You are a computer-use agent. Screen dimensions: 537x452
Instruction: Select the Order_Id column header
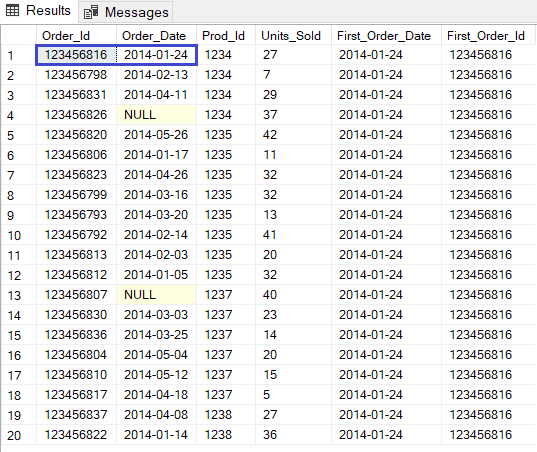(x=76, y=36)
